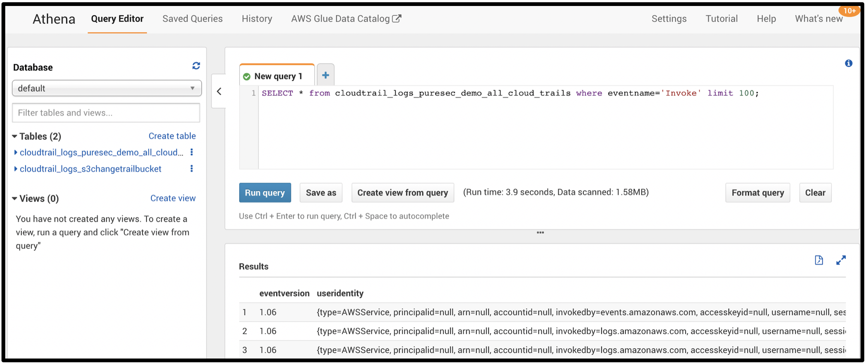This screenshot has height=363, width=868.
Task: Select the New query 1 tab
Action: pos(277,76)
